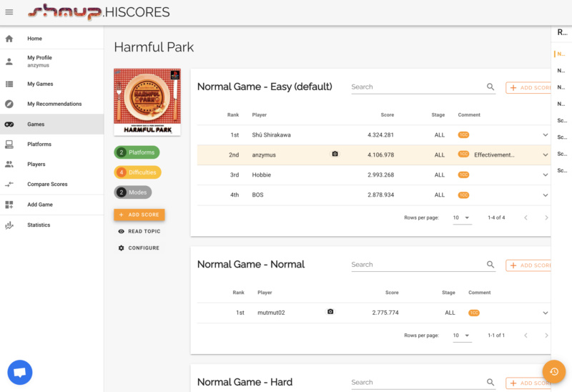Open Statistics in the sidebar
The width and height of the screenshot is (572, 392).
pos(51,225)
